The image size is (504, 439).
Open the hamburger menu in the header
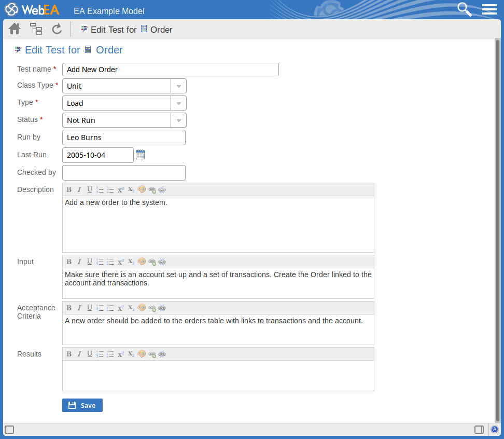[x=489, y=9]
